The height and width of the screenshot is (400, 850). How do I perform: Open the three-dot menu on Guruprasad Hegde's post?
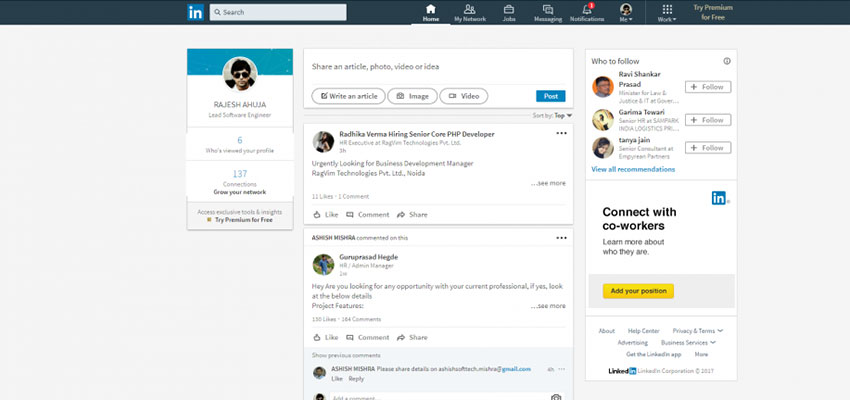click(x=561, y=238)
